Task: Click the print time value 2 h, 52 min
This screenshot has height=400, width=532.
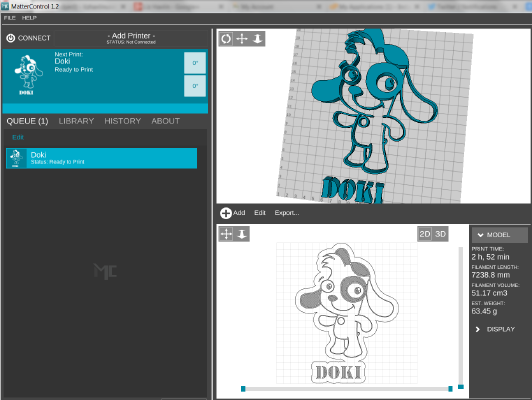Action: (x=490, y=257)
